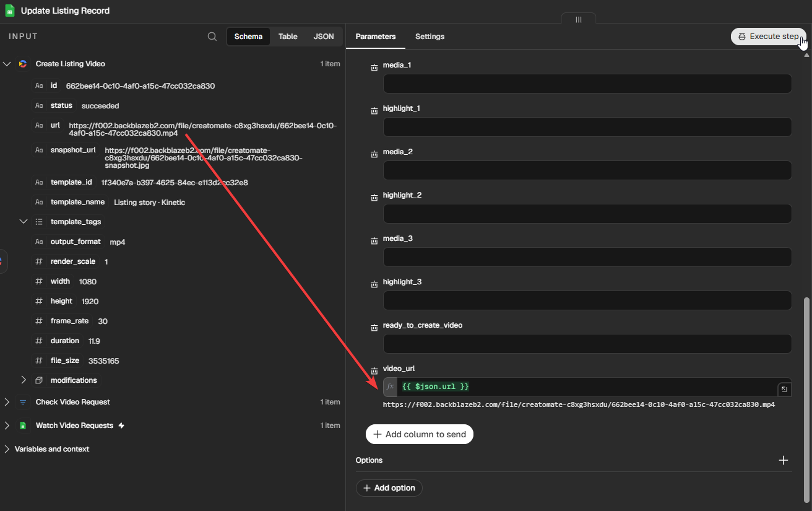Remove the highlight_3 field using its trash icon
The height and width of the screenshot is (511, 812).
(374, 284)
